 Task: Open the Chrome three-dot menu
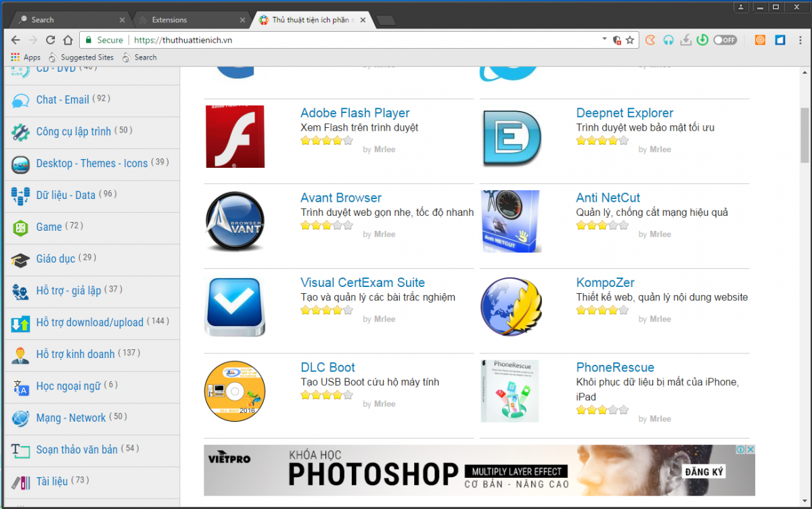800,40
